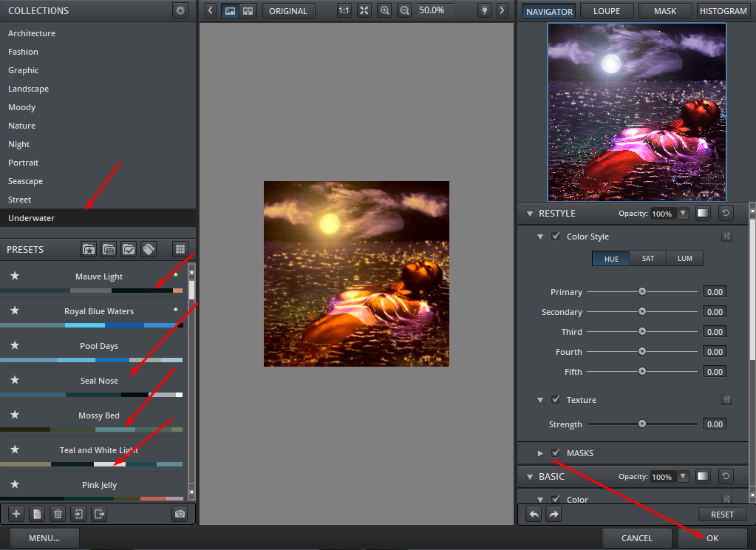This screenshot has height=550, width=756.
Task: Click the Texture Strength slider handle
Action: tap(641, 424)
